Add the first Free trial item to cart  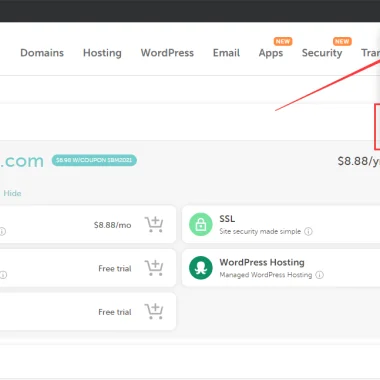(154, 268)
